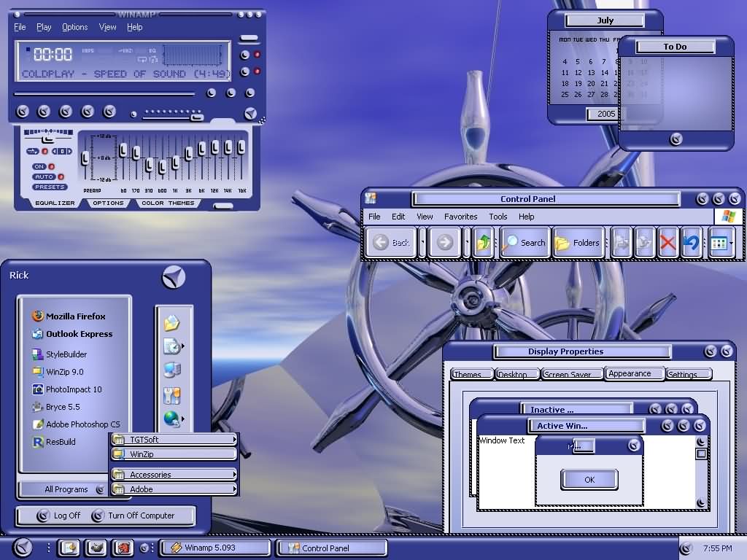
Task: Open Outlook Express from the Start menu
Action: pyautogui.click(x=72, y=334)
